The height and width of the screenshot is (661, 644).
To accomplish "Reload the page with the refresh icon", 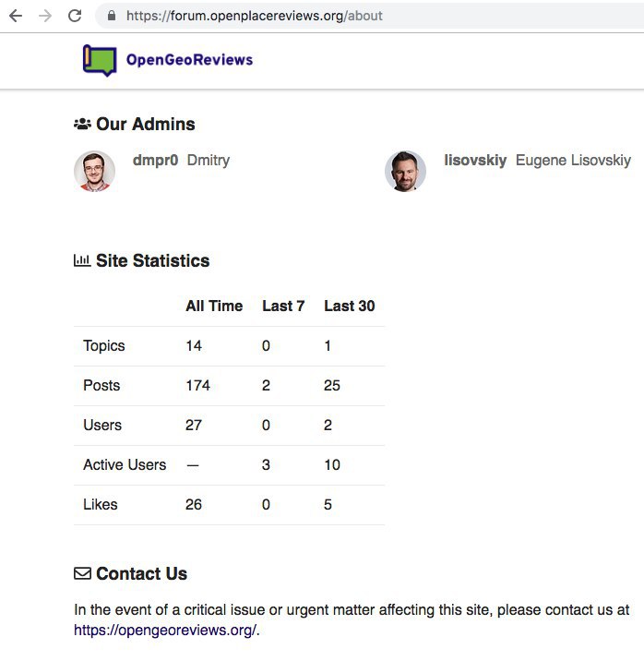I will tap(75, 16).
